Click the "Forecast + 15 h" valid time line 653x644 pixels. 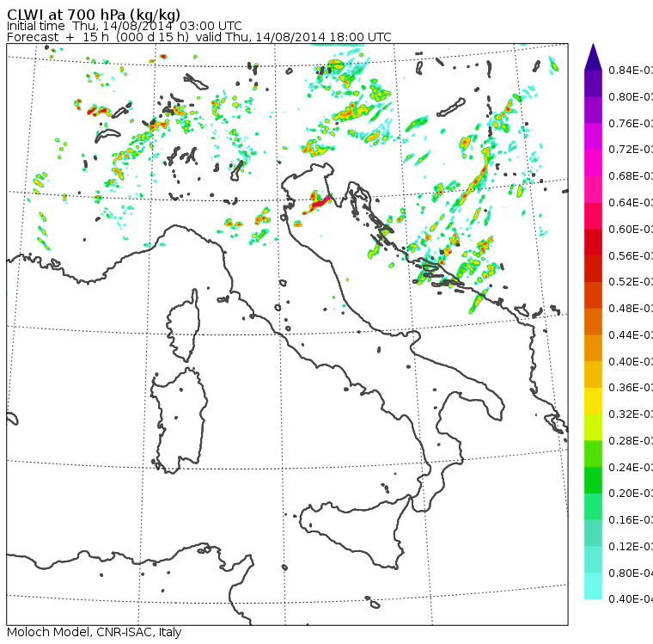199,37
